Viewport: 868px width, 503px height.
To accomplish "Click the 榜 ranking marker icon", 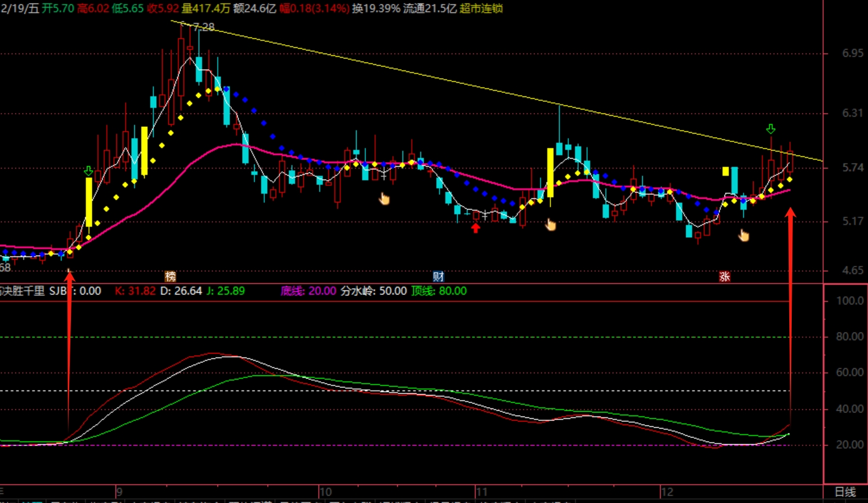I will click(170, 277).
